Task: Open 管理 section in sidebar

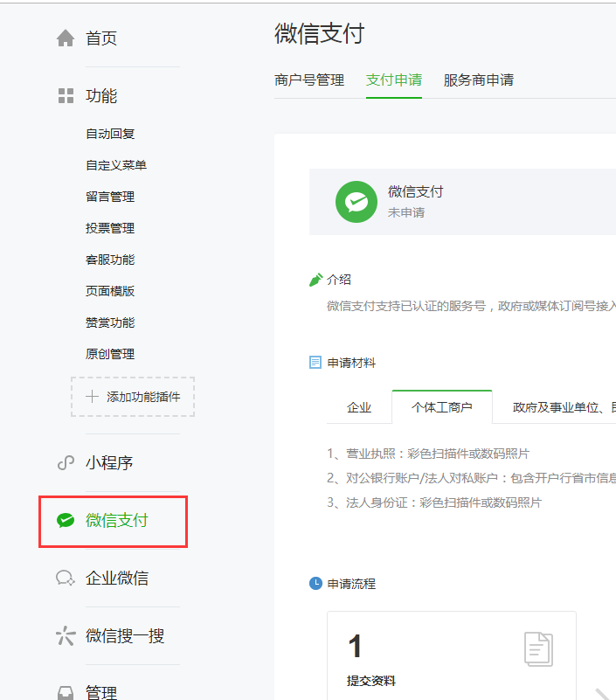Action: [101, 693]
